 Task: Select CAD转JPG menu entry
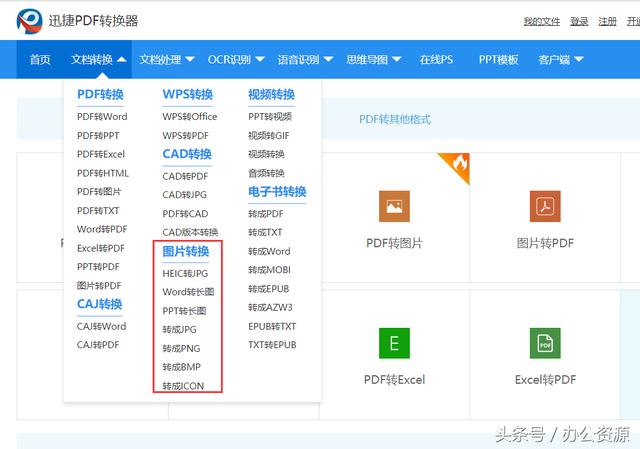(184, 195)
